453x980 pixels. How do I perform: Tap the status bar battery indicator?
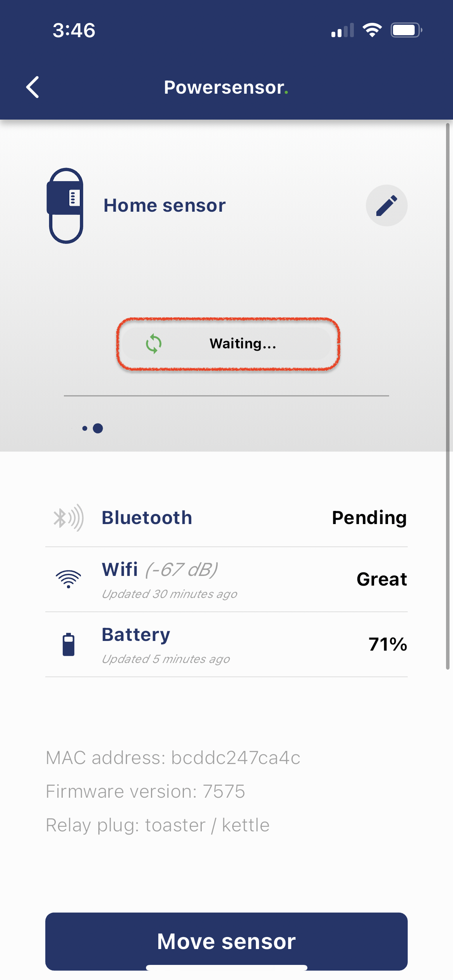click(x=406, y=30)
